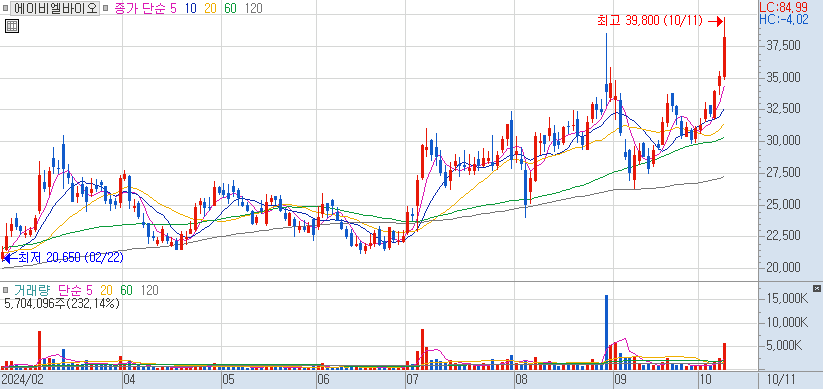Open the data table grid icon
This screenshot has width=823, height=389.
(x=12, y=26)
